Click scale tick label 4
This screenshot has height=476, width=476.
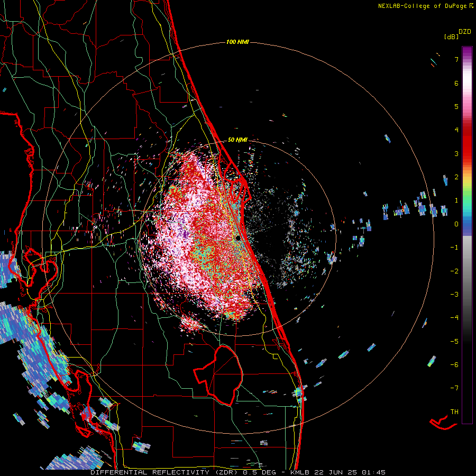[456, 130]
